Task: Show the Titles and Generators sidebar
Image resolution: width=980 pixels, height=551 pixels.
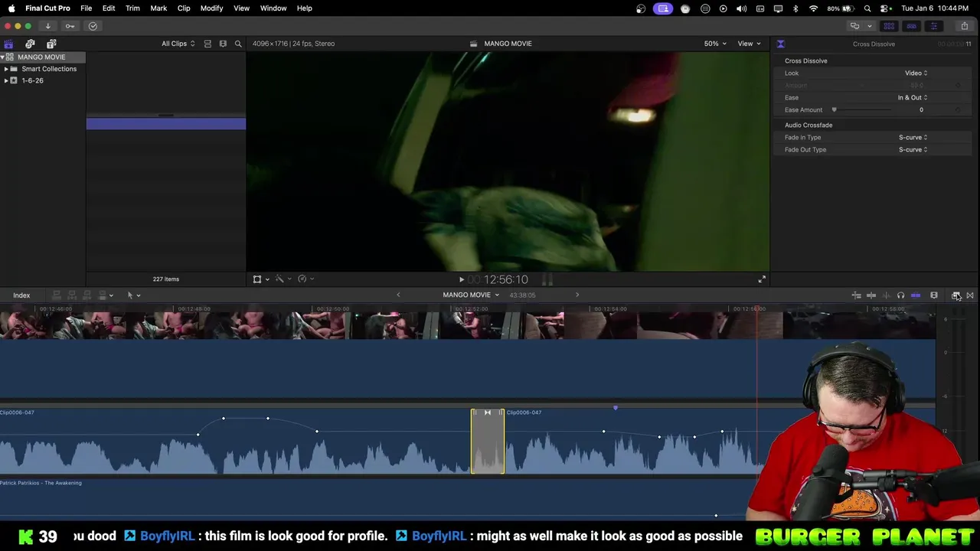Action: [x=51, y=44]
